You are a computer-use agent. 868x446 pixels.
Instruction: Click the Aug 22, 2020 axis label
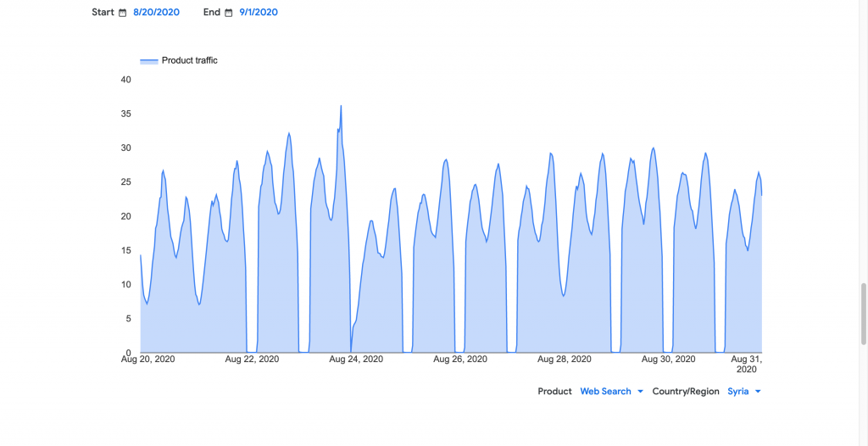click(252, 359)
